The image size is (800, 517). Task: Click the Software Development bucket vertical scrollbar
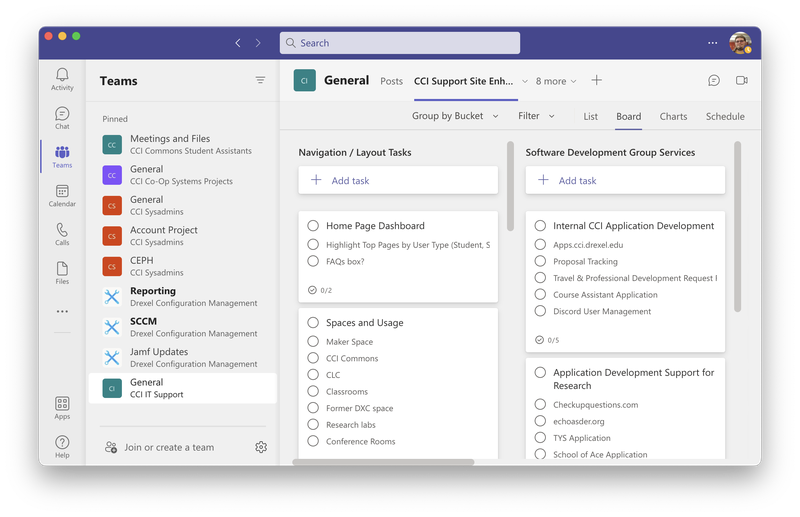(x=737, y=227)
